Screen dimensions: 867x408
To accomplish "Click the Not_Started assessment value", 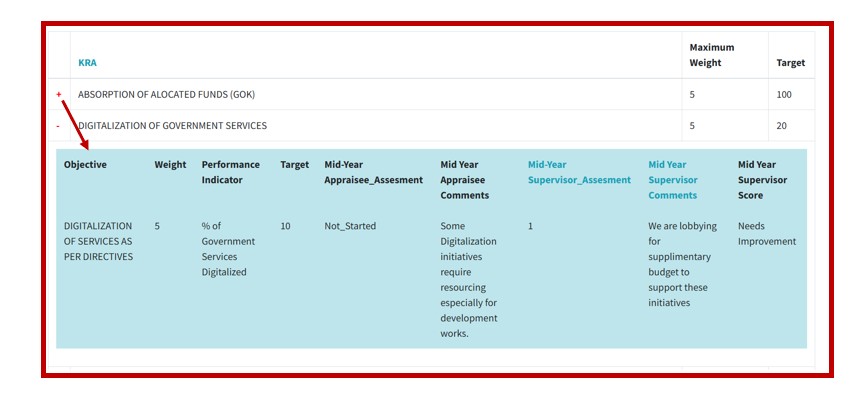I will tap(350, 226).
